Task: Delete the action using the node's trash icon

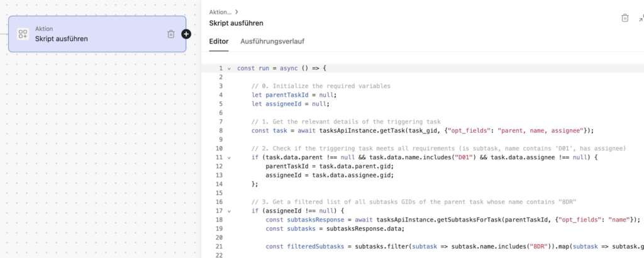Action: click(171, 34)
